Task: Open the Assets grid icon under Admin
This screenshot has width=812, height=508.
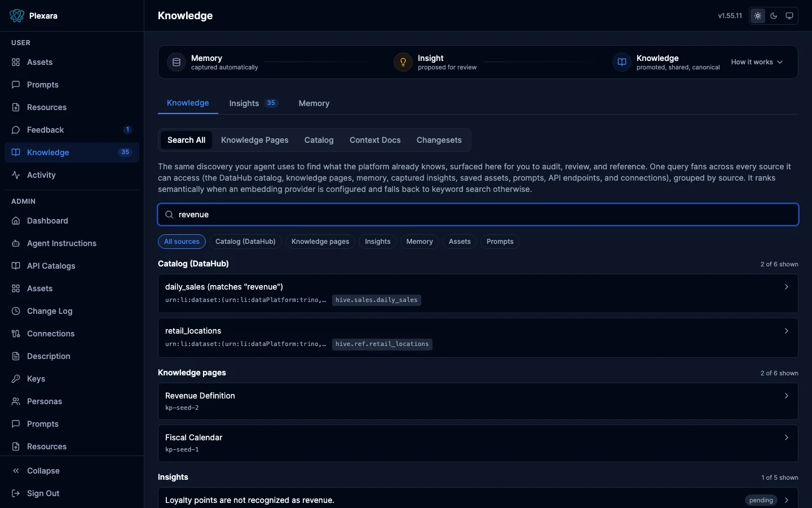Action: point(16,288)
